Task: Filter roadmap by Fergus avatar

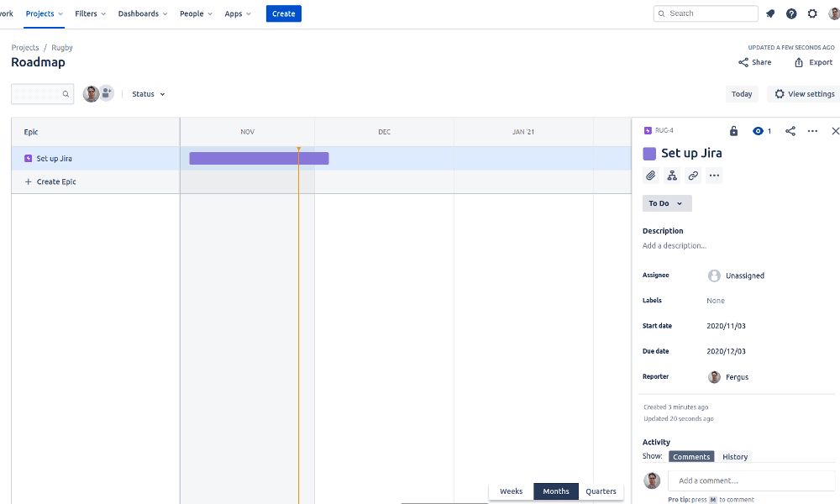Action: [91, 94]
